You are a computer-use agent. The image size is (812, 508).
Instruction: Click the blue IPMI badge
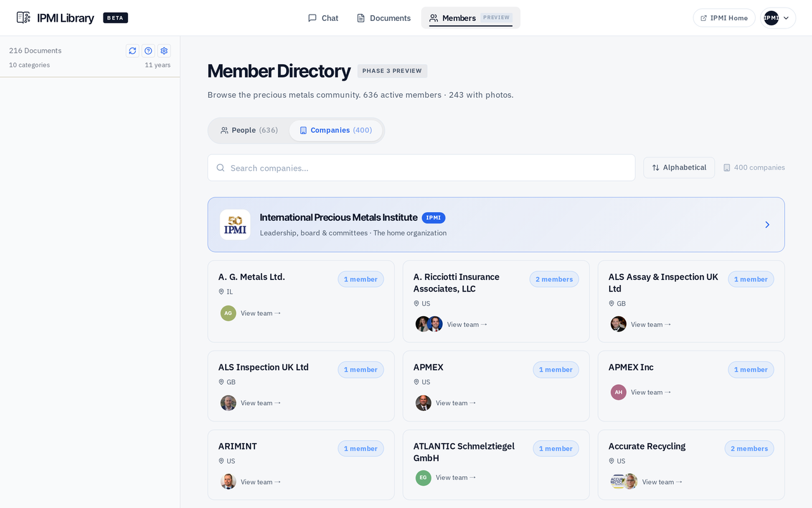(433, 218)
